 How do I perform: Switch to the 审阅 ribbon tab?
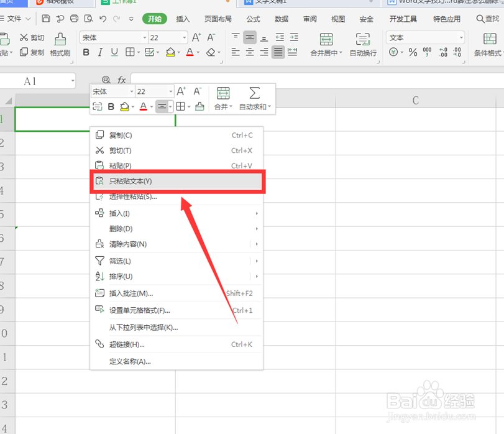point(310,19)
